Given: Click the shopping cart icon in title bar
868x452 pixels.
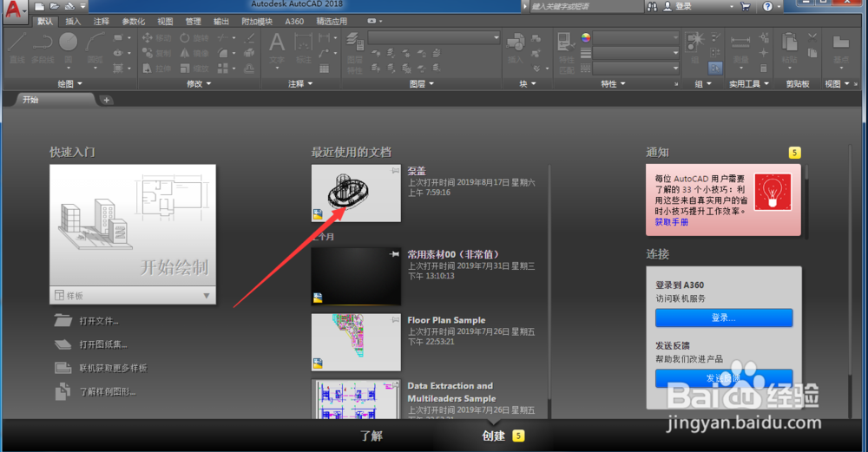Looking at the screenshot, I should click(x=745, y=7).
